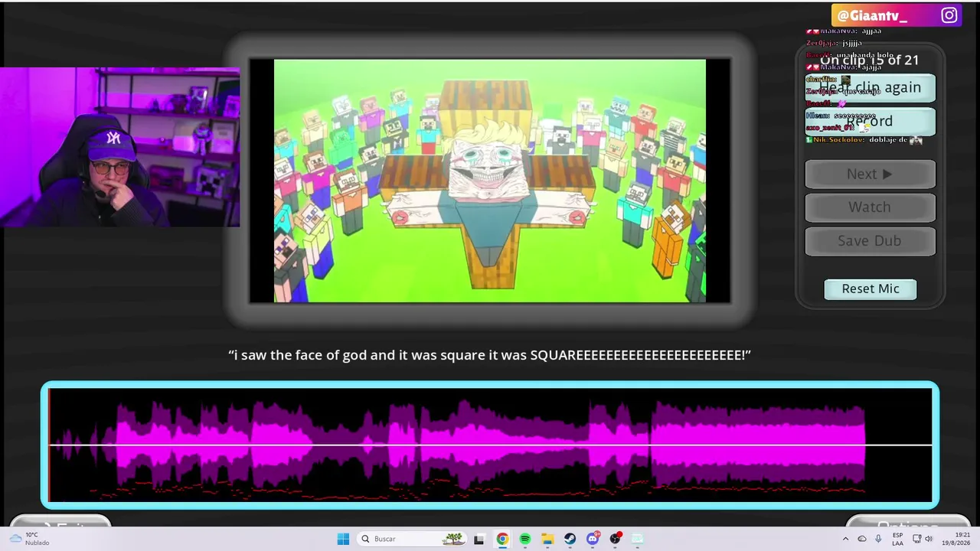Click the 'On clip 15 of 21' label

pyautogui.click(x=870, y=60)
